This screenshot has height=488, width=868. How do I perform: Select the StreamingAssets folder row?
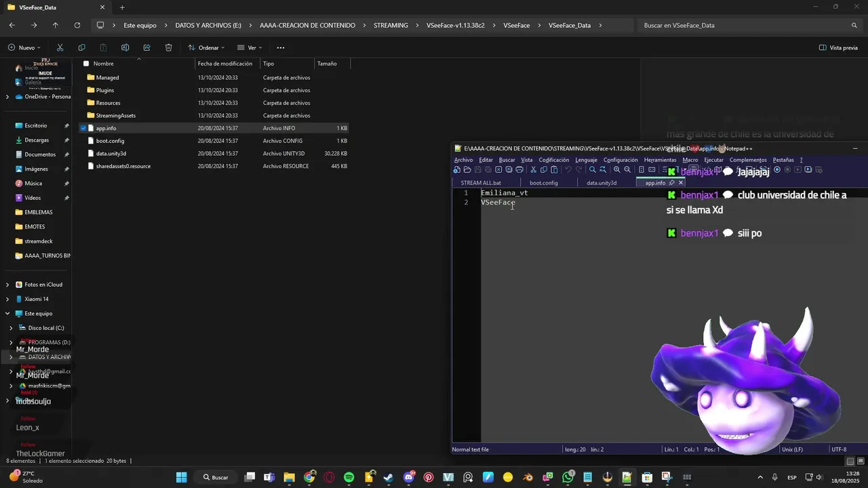tap(216, 115)
